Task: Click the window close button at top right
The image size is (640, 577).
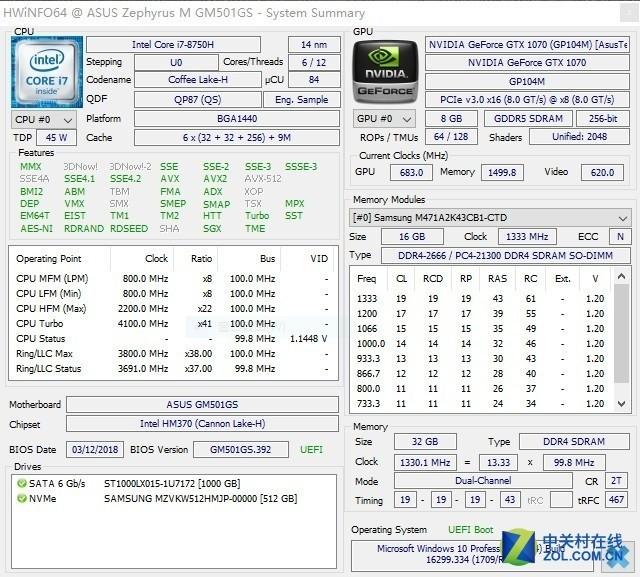Action: coord(628,13)
